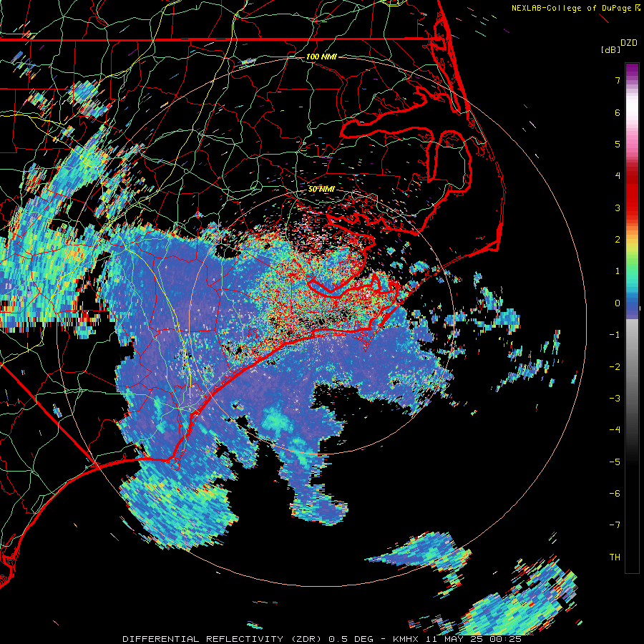Screen dimensions: 644x644
Task: Click the Differential Reflectivity caption text
Action: pos(322,639)
